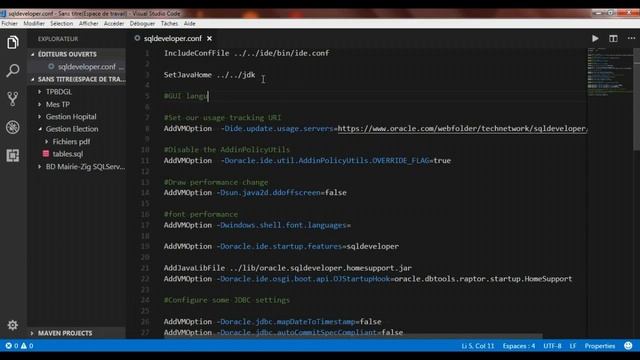Click '#Disable the AddinPolicyUtils' comment
Image resolution: width=640 pixels, height=360 pixels.
click(x=227, y=150)
